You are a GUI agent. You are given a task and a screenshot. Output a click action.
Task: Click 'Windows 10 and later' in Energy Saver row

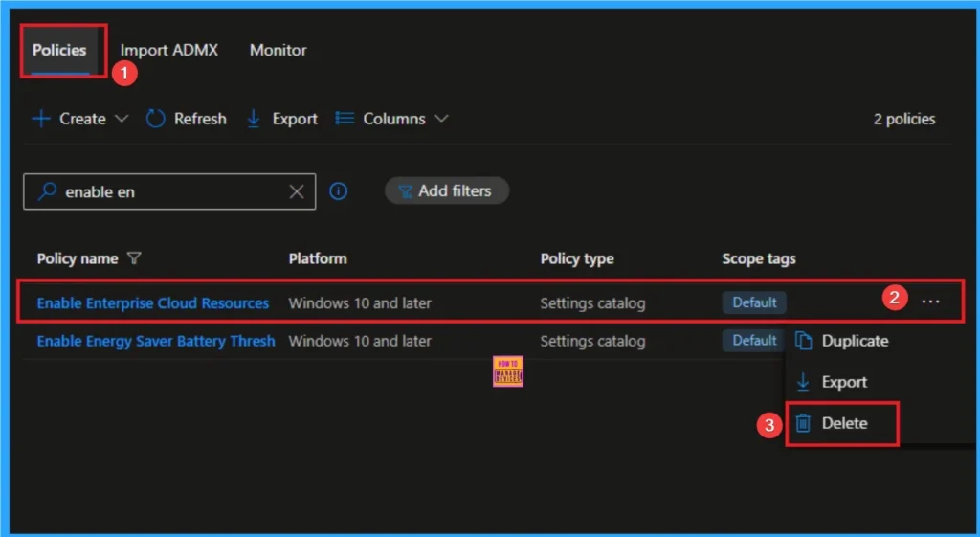360,341
